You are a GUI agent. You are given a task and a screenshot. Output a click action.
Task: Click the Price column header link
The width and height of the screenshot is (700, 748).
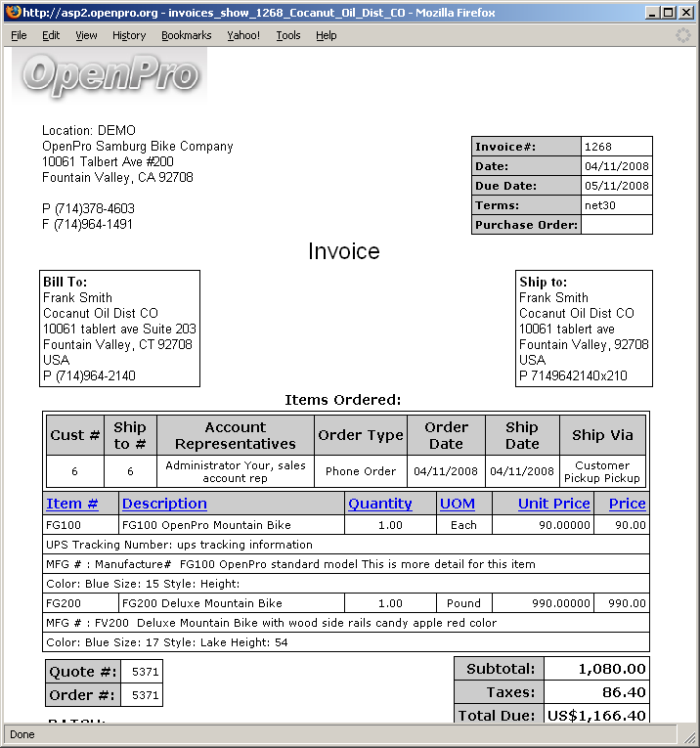click(x=628, y=504)
